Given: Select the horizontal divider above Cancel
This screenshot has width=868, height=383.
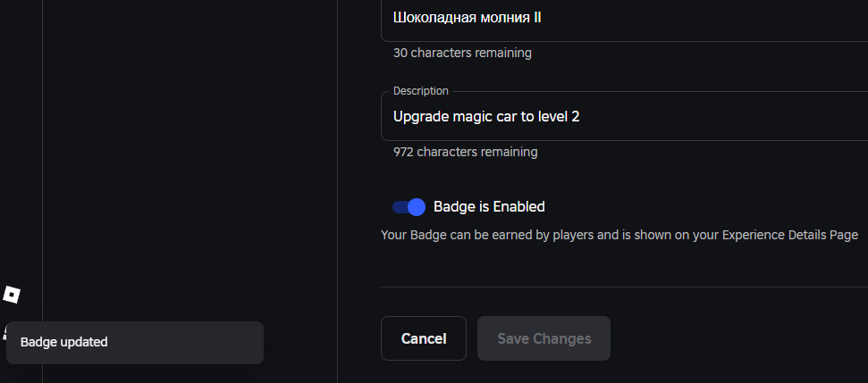Looking at the screenshot, I should click(625, 287).
